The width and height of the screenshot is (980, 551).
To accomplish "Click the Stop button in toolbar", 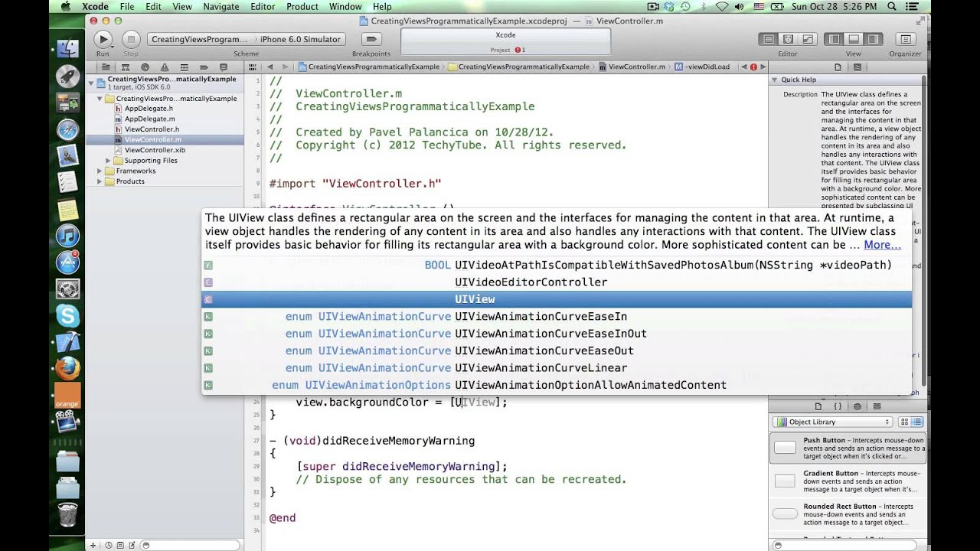I will (131, 39).
